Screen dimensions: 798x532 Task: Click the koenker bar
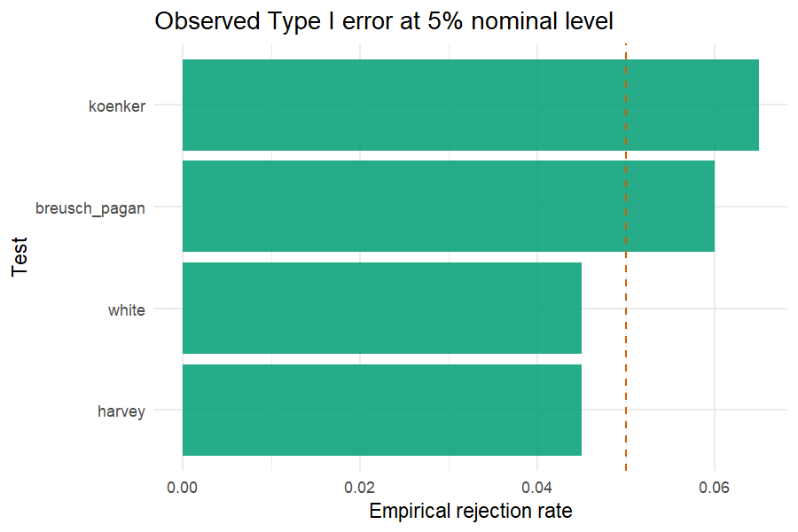pos(470,105)
